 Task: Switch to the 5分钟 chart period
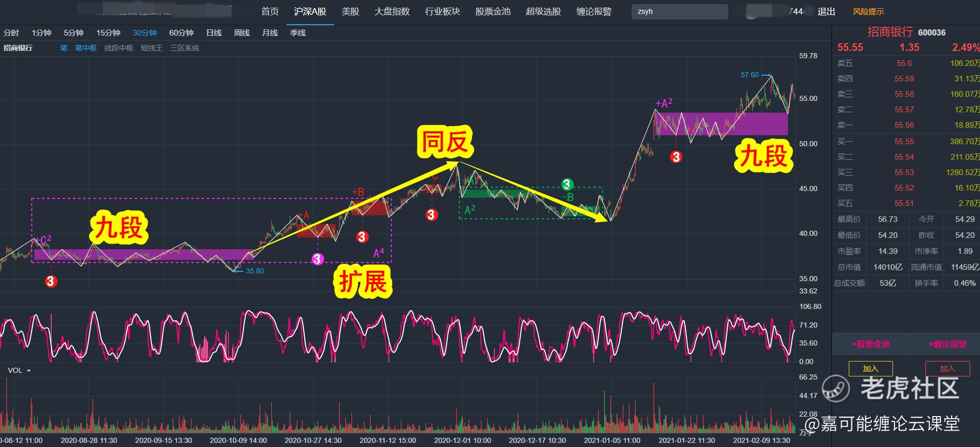click(74, 32)
